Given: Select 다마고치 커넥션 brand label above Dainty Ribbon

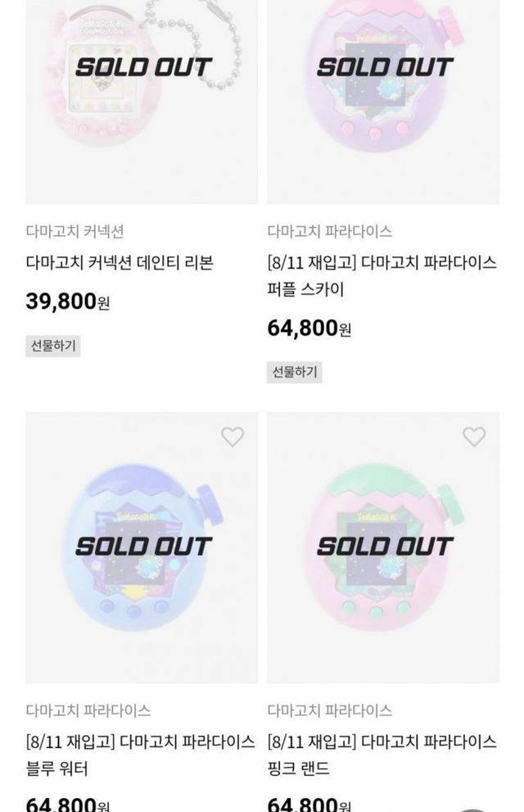Looking at the screenshot, I should [x=75, y=232].
